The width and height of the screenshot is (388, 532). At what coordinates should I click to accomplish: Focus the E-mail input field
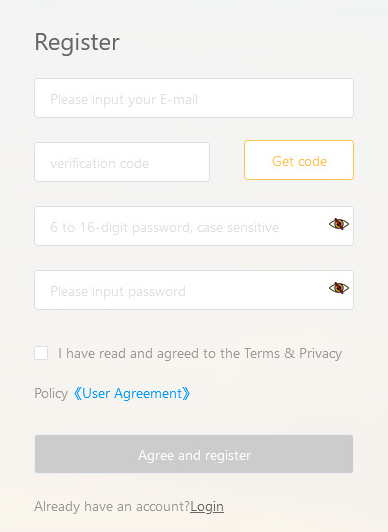coord(194,98)
